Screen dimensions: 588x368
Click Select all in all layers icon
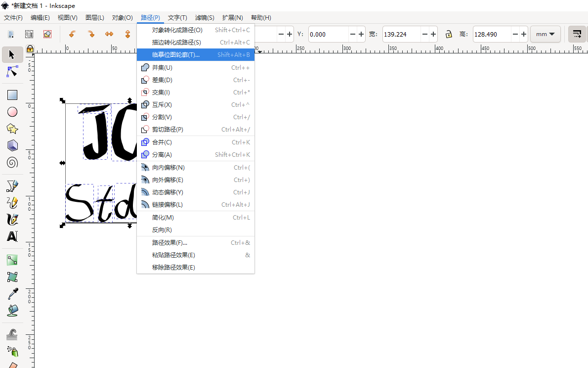click(29, 34)
